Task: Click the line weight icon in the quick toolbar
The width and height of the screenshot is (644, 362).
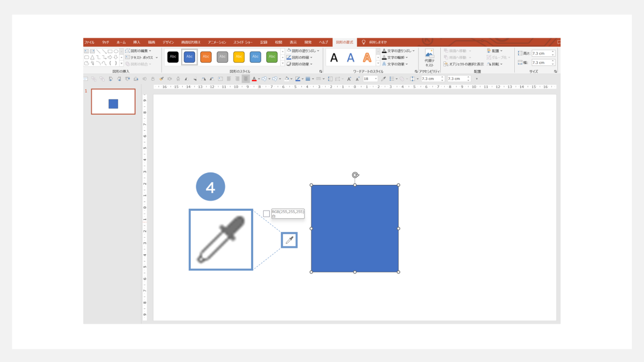Action: click(308, 79)
